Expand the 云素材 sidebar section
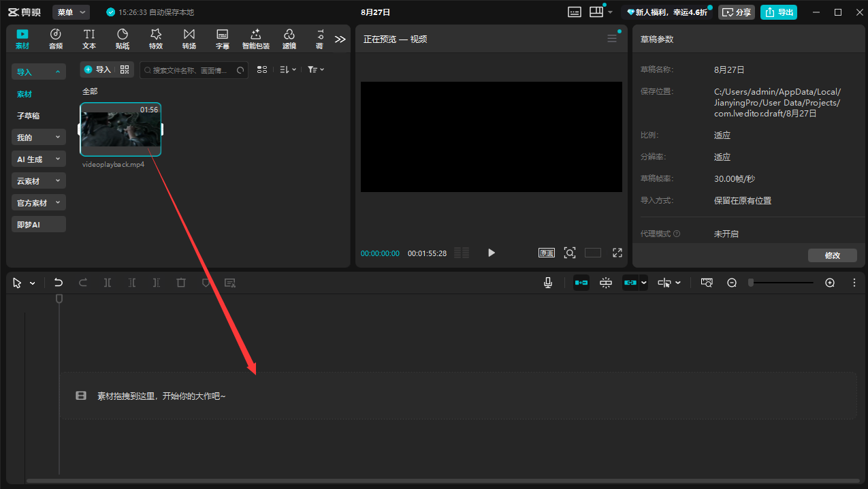Screen dimensions: 868x489 [x=39, y=181]
